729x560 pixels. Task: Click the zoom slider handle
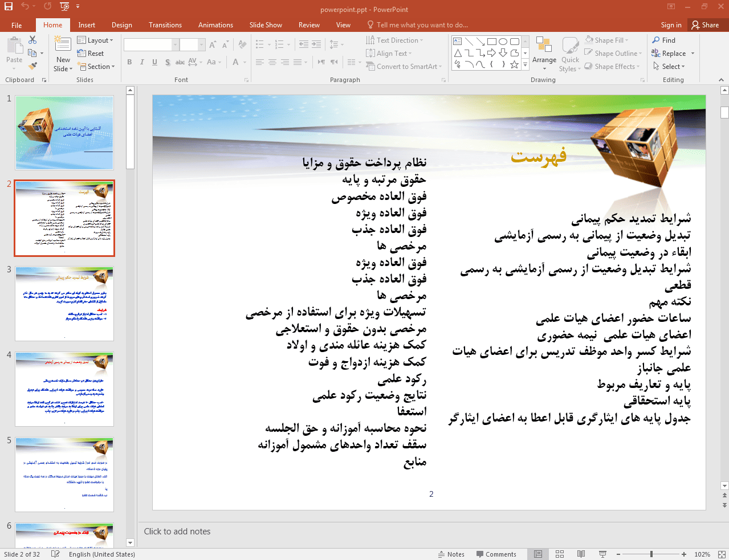651,554
